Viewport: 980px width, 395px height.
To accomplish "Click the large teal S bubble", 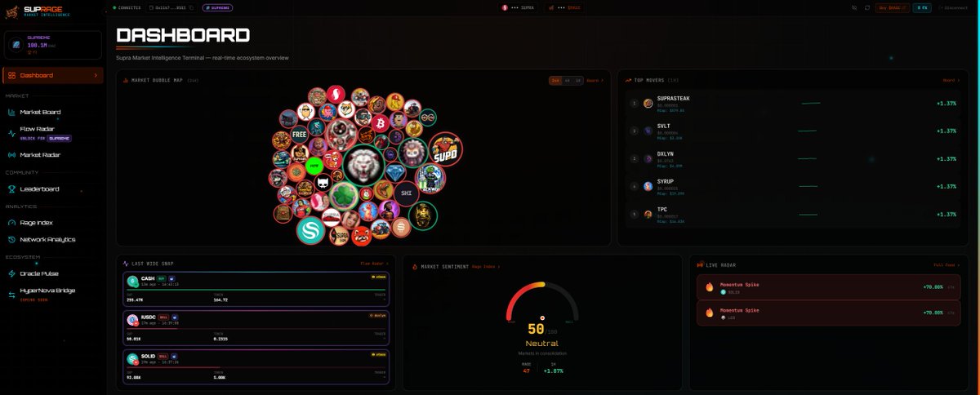I will (x=311, y=232).
